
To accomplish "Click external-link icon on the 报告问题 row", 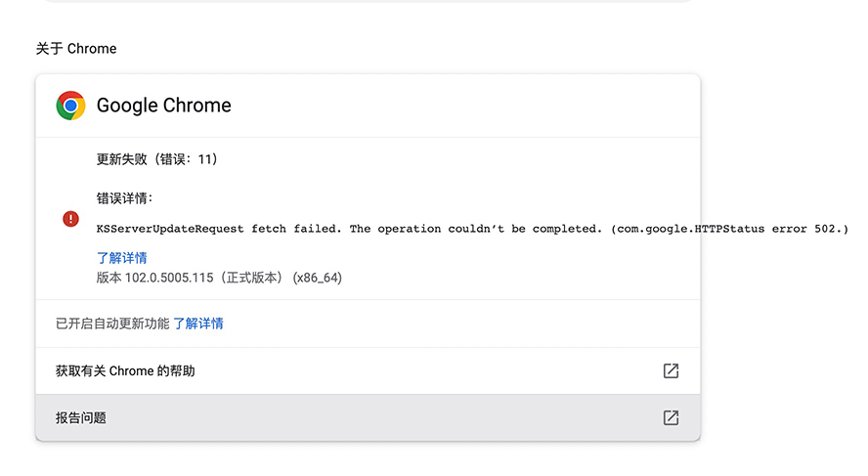I will point(671,417).
